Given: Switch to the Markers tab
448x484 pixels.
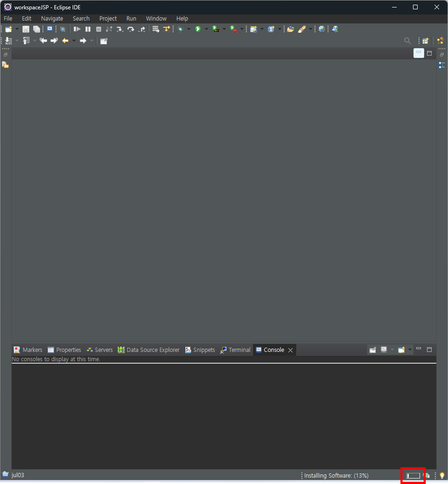Looking at the screenshot, I should point(28,350).
